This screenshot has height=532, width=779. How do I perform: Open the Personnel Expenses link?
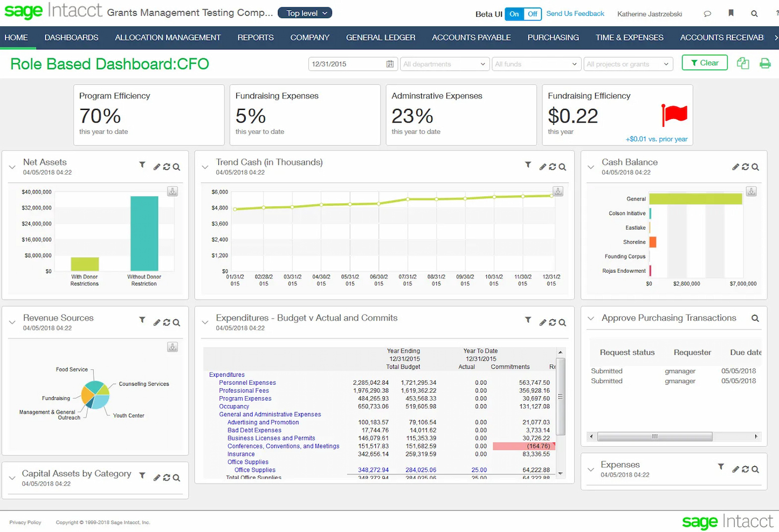[247, 383]
